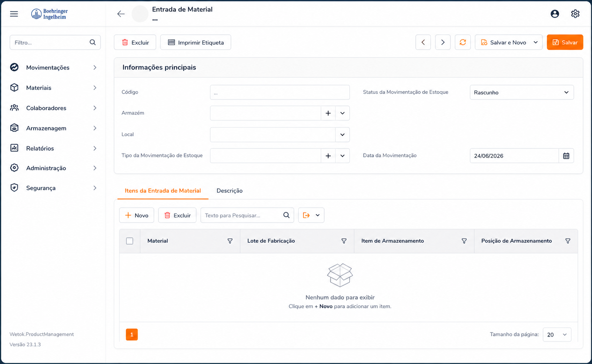Open the Local dropdown arrow
The height and width of the screenshot is (364, 592).
tap(342, 135)
